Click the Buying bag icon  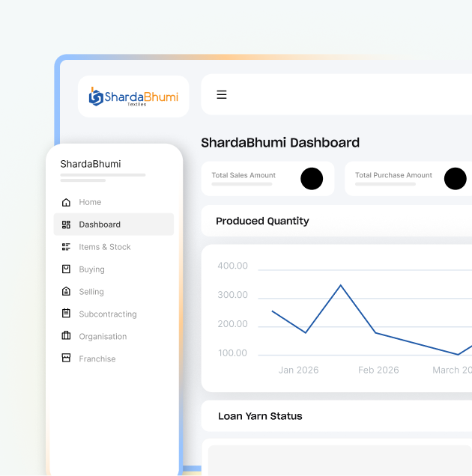pyautogui.click(x=66, y=269)
